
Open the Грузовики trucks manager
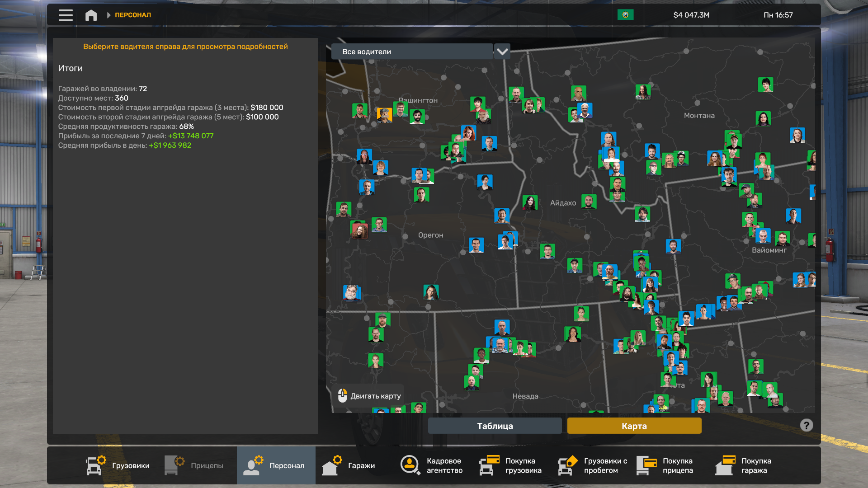[118, 465]
